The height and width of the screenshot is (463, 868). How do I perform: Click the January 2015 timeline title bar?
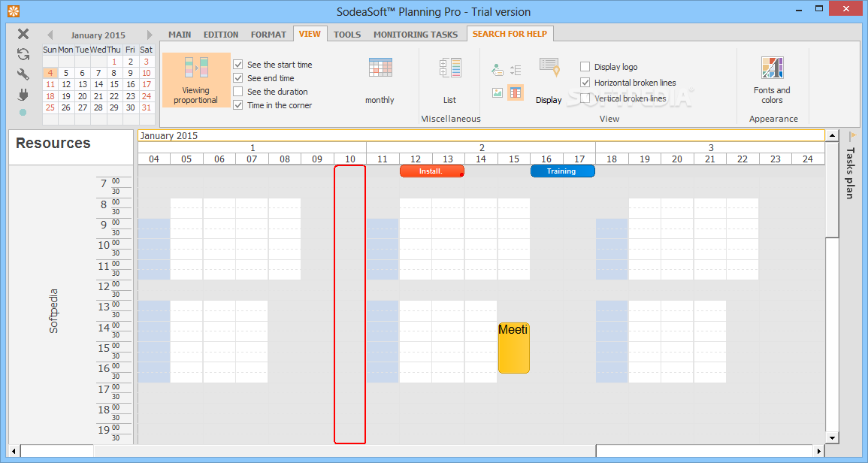pyautogui.click(x=481, y=136)
